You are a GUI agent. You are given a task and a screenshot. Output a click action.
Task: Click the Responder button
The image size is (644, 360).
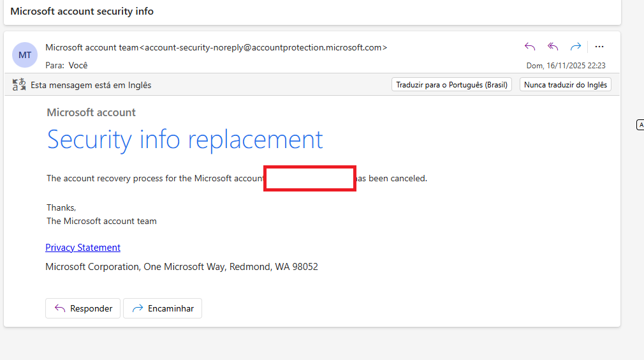tap(82, 308)
